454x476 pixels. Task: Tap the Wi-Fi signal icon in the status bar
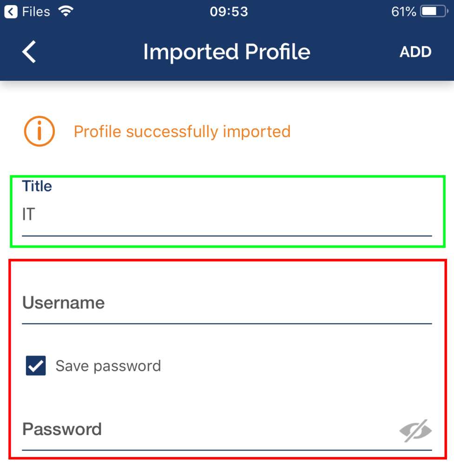(x=66, y=12)
